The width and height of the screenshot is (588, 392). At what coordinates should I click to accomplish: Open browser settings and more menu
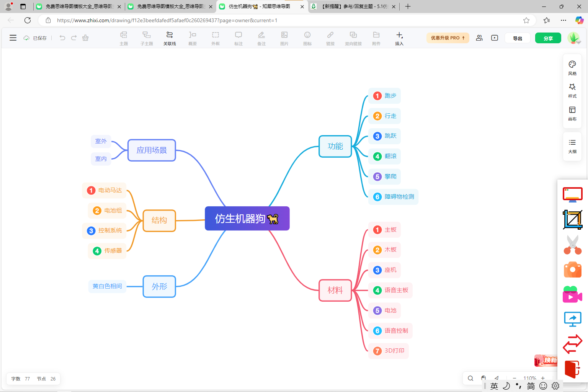tap(563, 20)
